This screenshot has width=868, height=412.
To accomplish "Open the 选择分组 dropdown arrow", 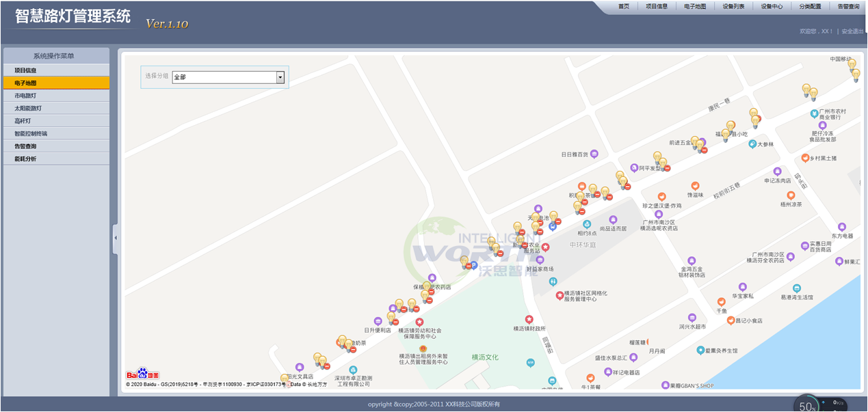I will (280, 77).
